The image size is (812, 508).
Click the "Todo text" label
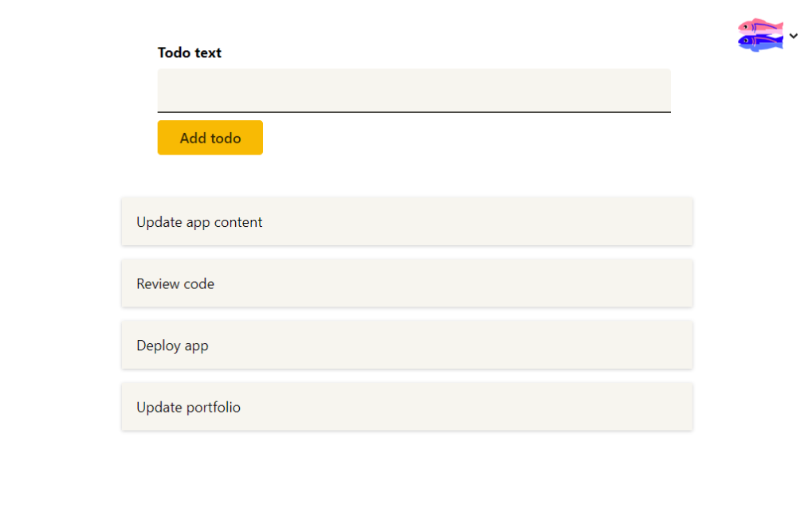tap(190, 53)
